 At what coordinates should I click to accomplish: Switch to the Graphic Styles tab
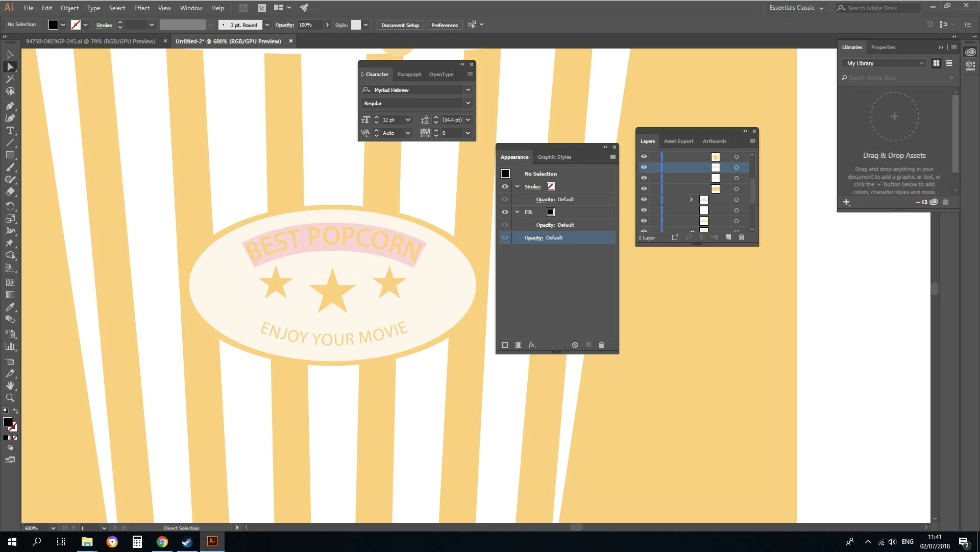click(x=554, y=157)
